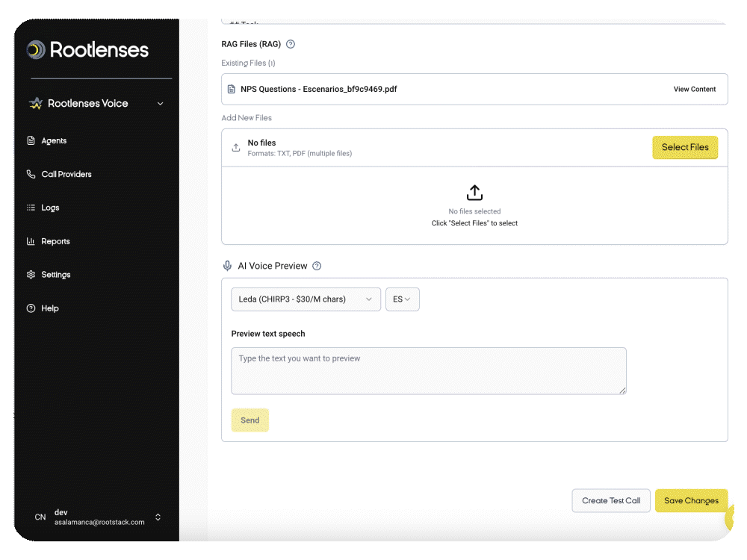Open the Reports menu item
Image resolution: width=747 pixels, height=560 pixels.
(x=55, y=241)
